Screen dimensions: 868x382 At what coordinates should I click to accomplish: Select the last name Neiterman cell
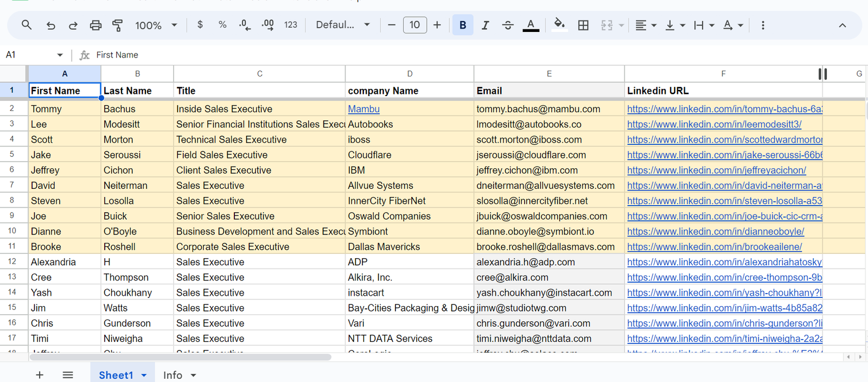137,186
